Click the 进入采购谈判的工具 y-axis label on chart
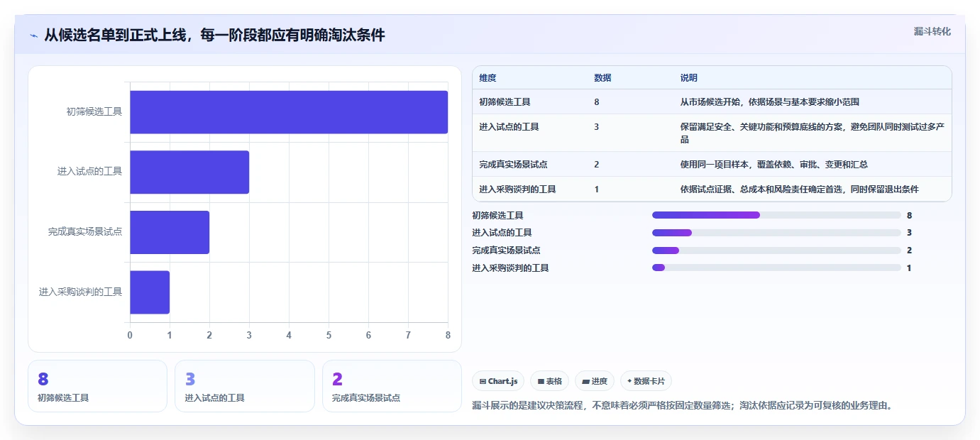 tap(81, 292)
